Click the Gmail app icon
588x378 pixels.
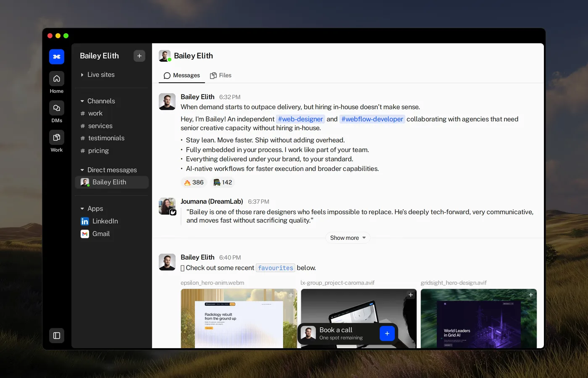pos(85,234)
